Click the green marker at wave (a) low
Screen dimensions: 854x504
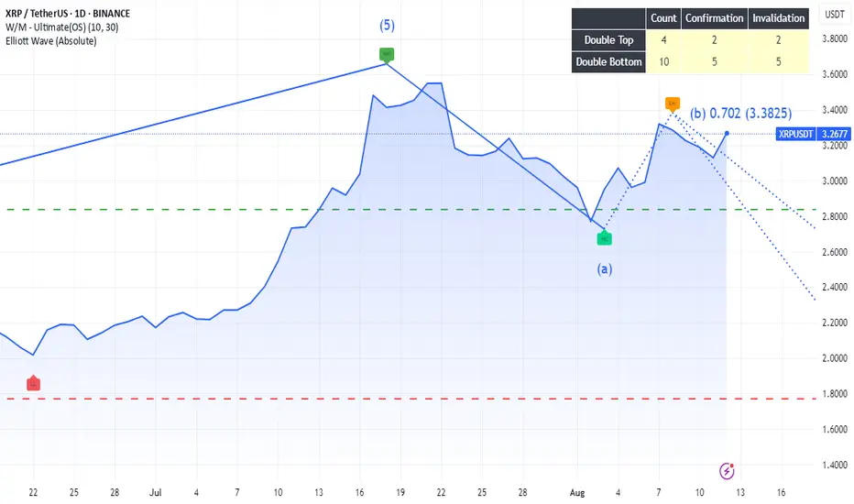[x=604, y=238]
